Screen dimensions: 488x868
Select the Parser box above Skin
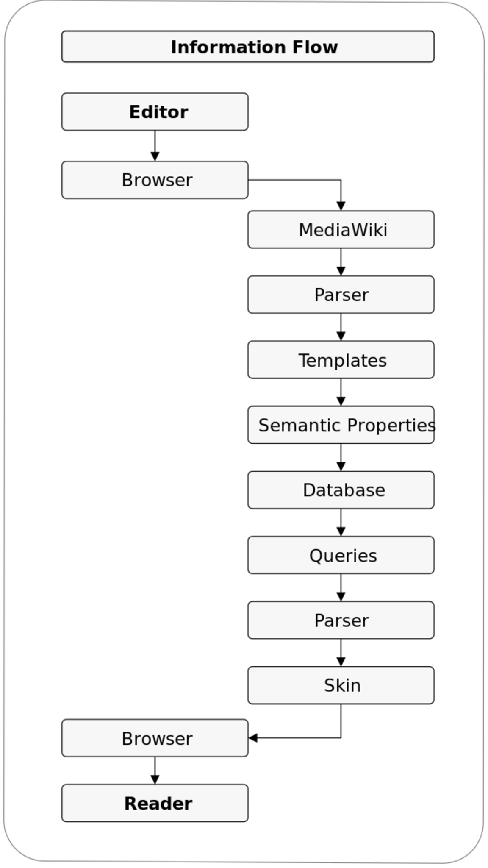click(x=341, y=620)
